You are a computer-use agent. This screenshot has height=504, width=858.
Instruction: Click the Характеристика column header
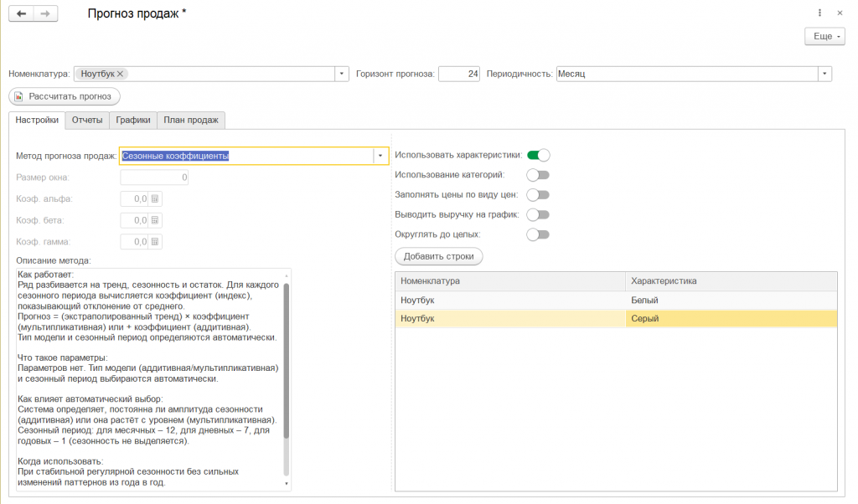(x=731, y=281)
